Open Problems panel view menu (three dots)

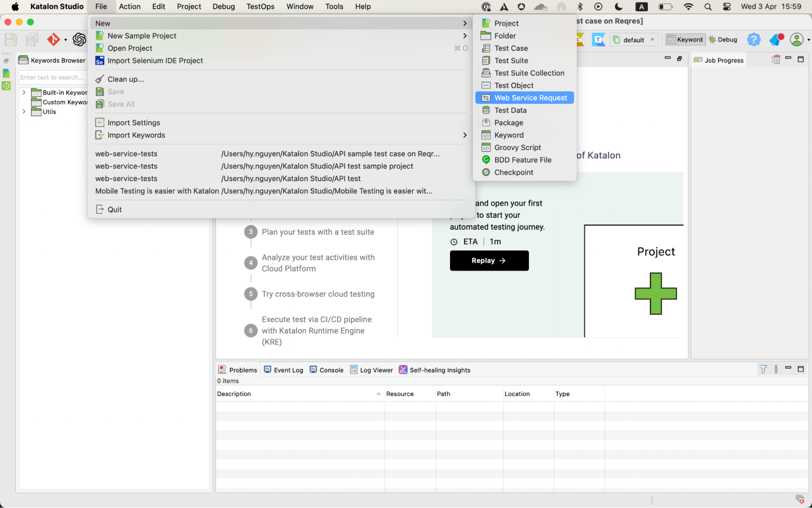coord(776,369)
